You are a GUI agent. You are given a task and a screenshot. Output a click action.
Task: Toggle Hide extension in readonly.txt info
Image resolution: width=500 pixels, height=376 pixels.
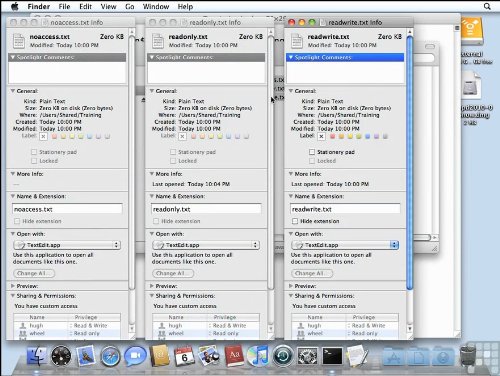click(x=156, y=221)
